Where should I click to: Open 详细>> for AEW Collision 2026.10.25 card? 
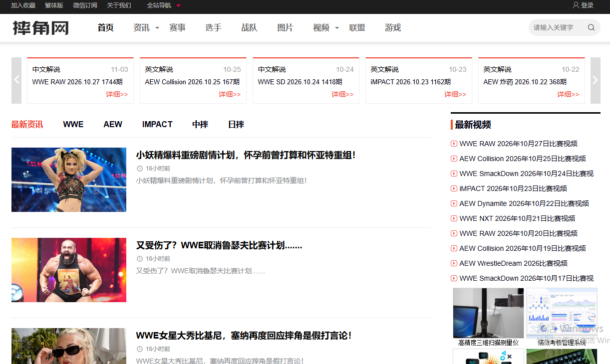pyautogui.click(x=230, y=94)
